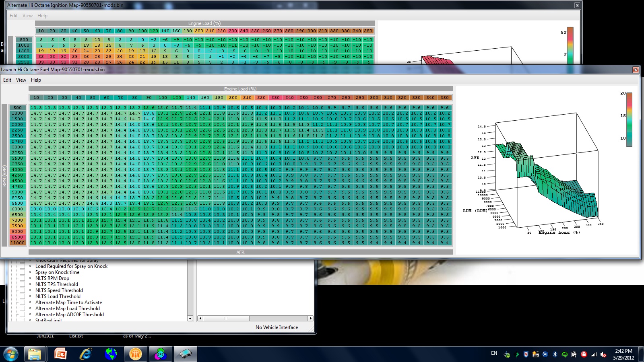Image resolution: width=644 pixels, height=362 pixels.
Task: Click the Bluetooth tray icon
Action: [555, 354]
